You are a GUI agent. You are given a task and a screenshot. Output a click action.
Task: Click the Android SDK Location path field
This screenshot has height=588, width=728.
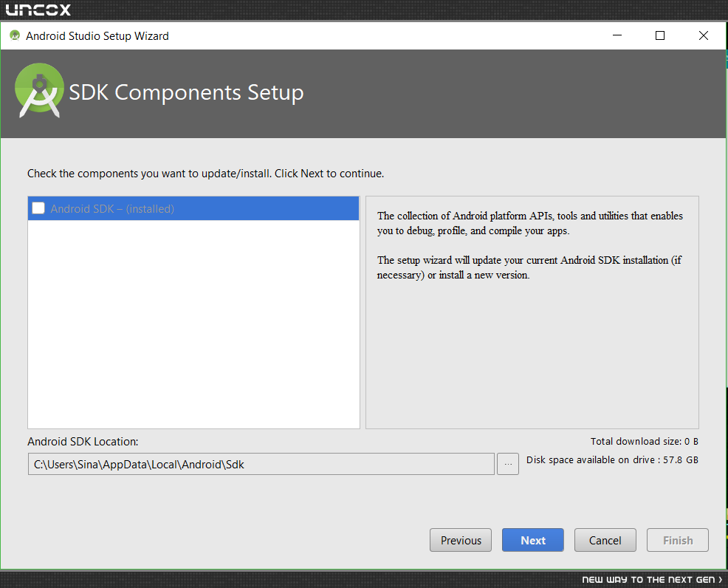pyautogui.click(x=261, y=464)
